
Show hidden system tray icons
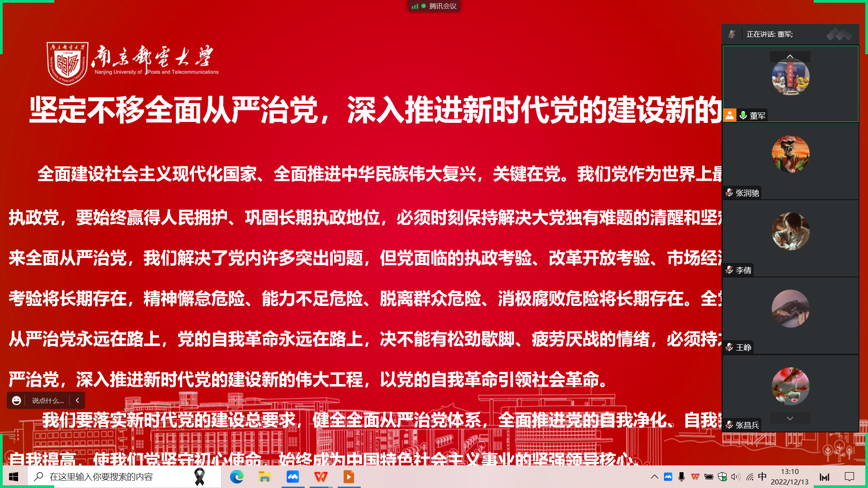pyautogui.click(x=654, y=477)
